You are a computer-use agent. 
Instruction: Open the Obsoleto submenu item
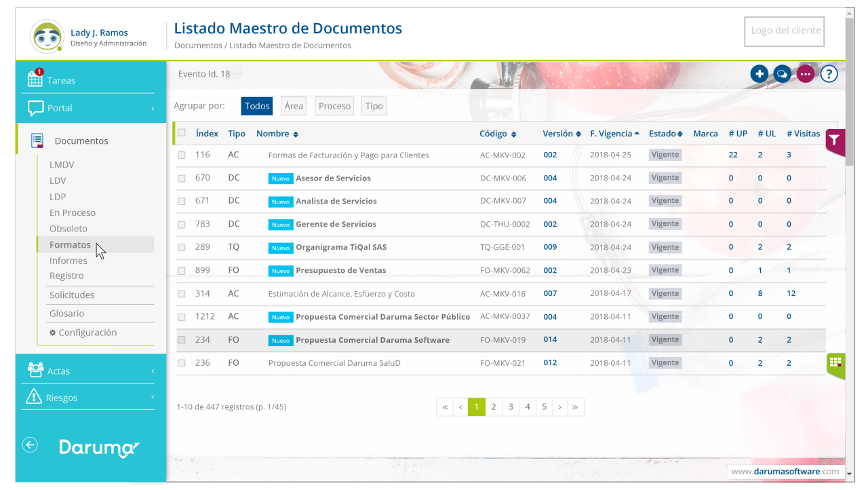click(x=68, y=229)
